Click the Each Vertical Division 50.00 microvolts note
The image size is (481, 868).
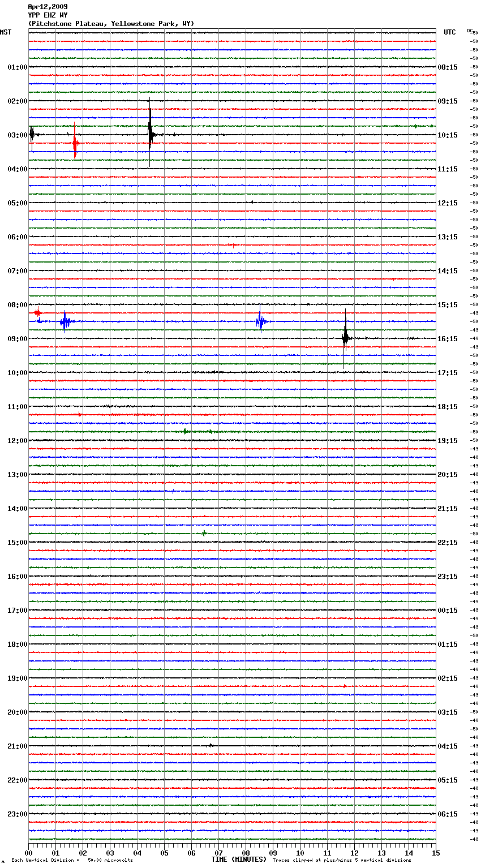[x=72, y=860]
